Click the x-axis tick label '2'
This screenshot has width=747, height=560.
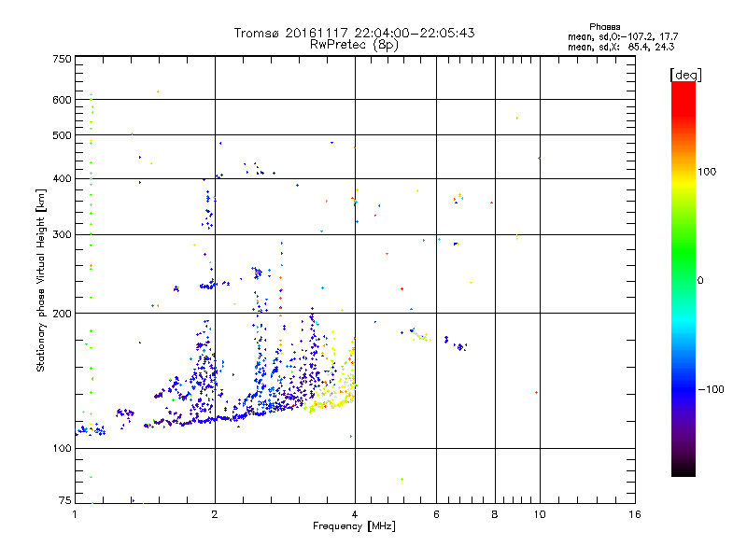tap(215, 514)
